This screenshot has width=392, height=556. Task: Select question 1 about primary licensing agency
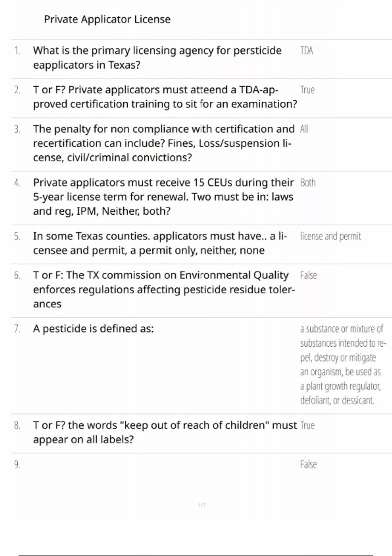point(157,58)
